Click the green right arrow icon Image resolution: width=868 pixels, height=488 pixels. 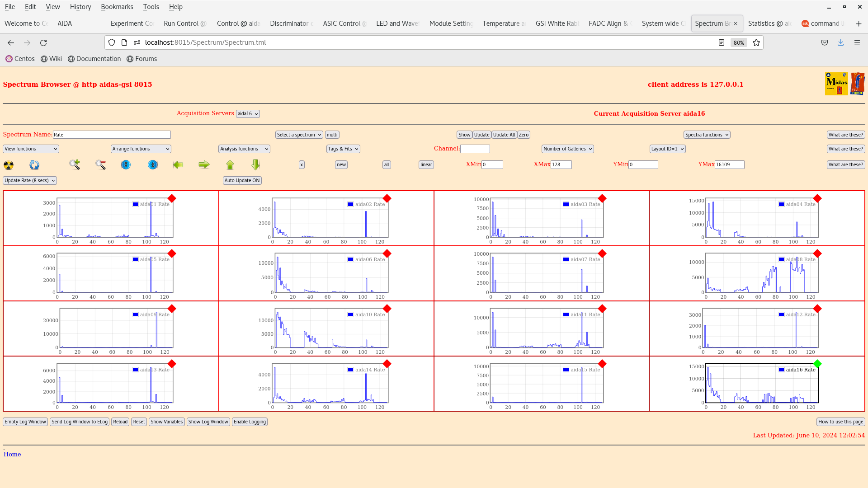[x=204, y=165]
